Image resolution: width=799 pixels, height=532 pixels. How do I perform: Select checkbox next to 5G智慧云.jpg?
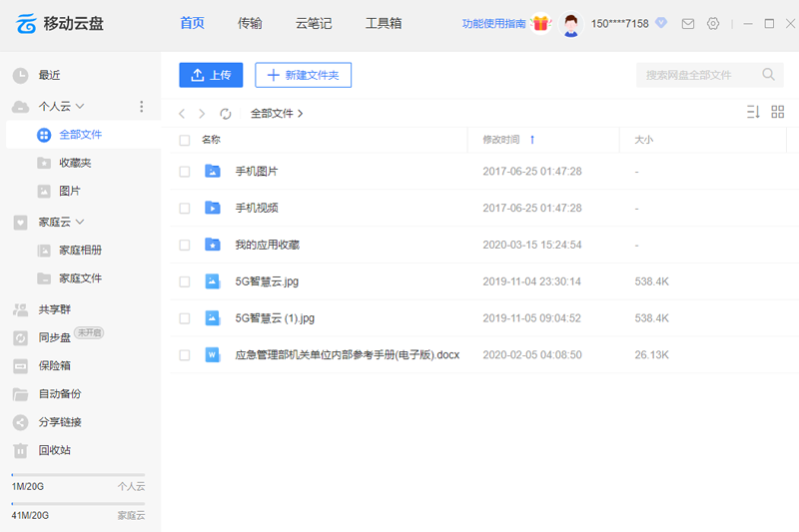tap(184, 282)
